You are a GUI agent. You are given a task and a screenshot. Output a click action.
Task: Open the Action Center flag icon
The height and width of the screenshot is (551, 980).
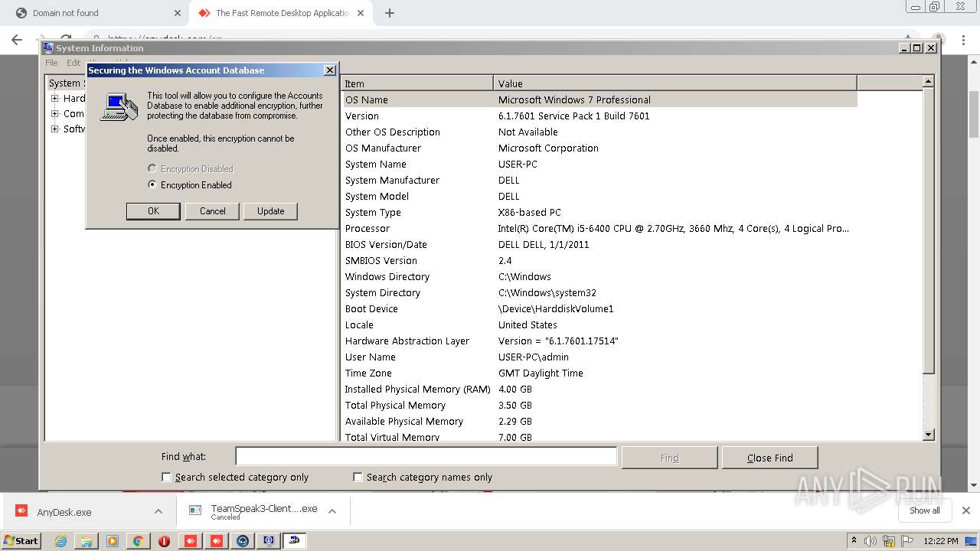pyautogui.click(x=907, y=541)
